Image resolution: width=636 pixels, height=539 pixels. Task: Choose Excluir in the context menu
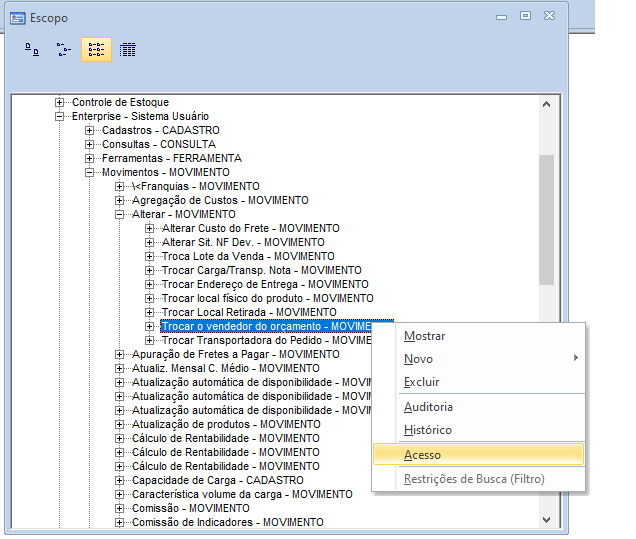pos(421,382)
